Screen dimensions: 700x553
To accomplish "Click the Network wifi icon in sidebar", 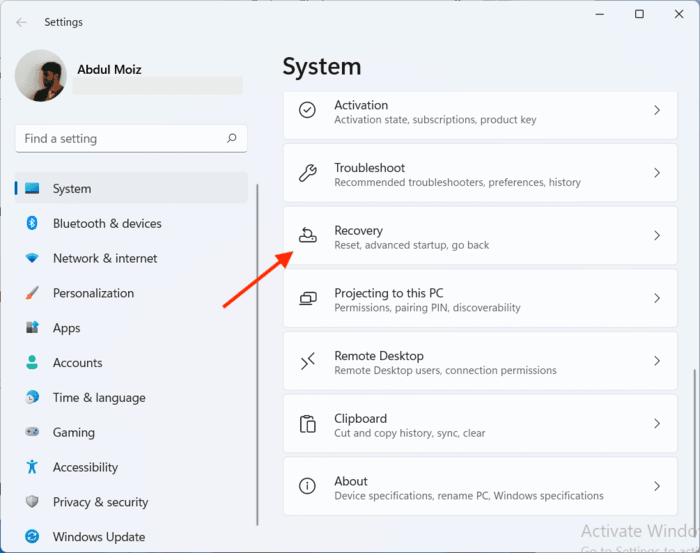I will coord(32,258).
